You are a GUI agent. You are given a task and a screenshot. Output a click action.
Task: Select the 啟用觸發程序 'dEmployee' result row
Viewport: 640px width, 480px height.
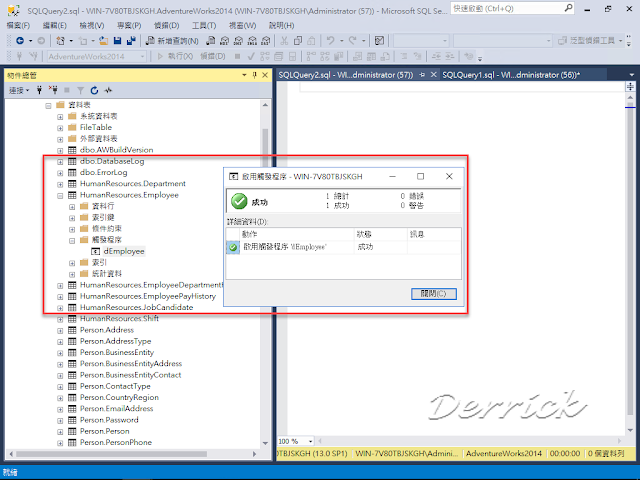click(344, 247)
